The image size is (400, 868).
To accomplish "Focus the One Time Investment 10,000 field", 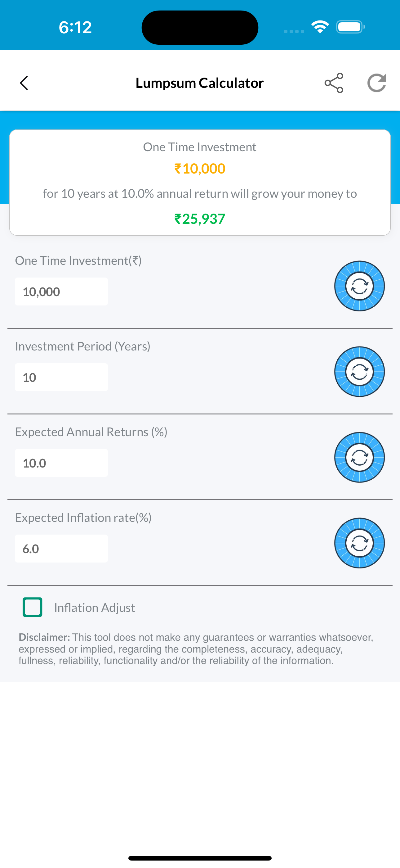I will pyautogui.click(x=61, y=292).
